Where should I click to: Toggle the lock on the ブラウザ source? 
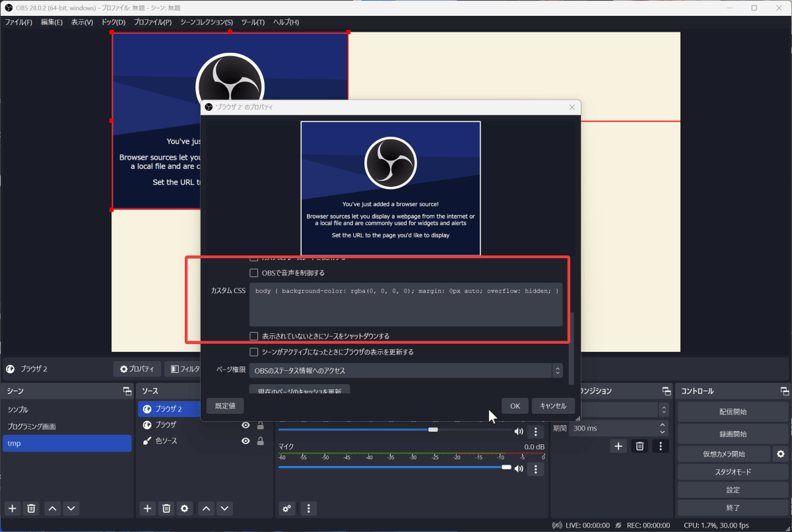pyautogui.click(x=260, y=425)
